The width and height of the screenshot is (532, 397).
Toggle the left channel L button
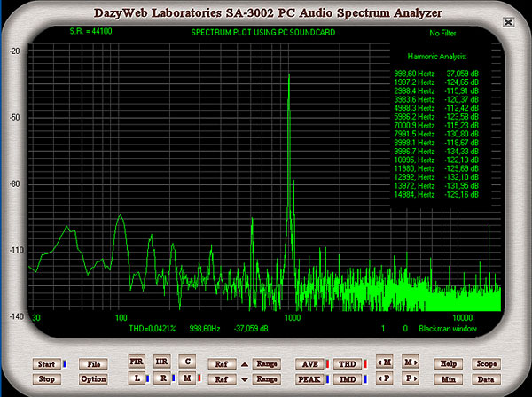[x=137, y=378]
